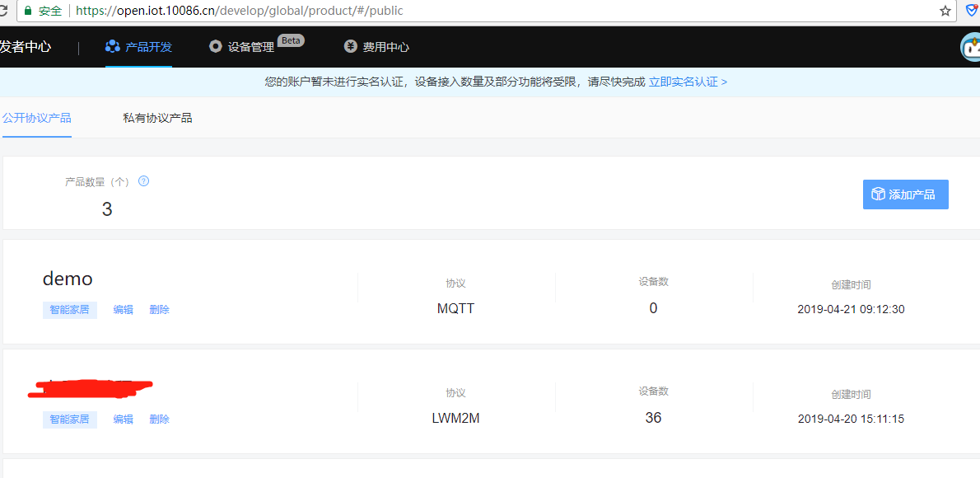Screen dimensions: 980x478
Task: Click the 设备管理 gear icon
Action: point(216,46)
